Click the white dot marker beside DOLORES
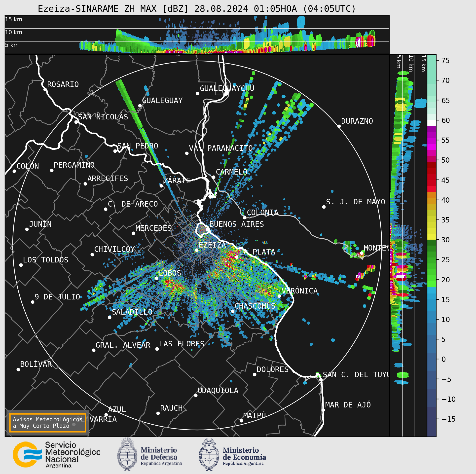The height and width of the screenshot is (474, 476). coord(255,374)
